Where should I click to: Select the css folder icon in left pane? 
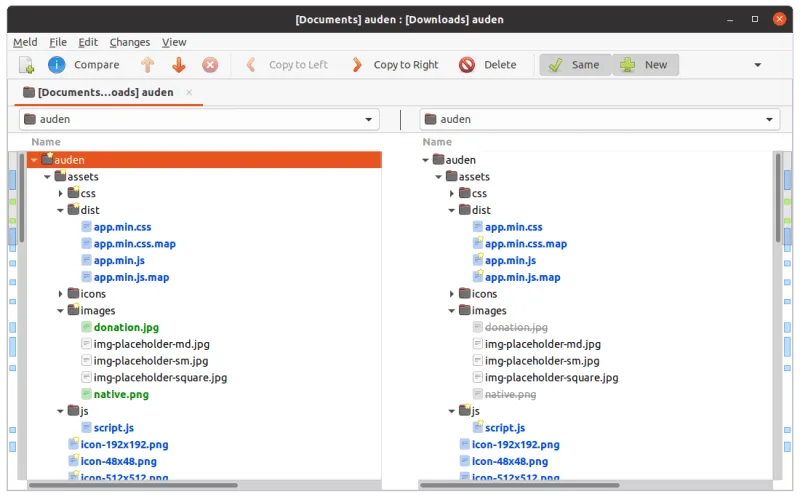(x=73, y=193)
